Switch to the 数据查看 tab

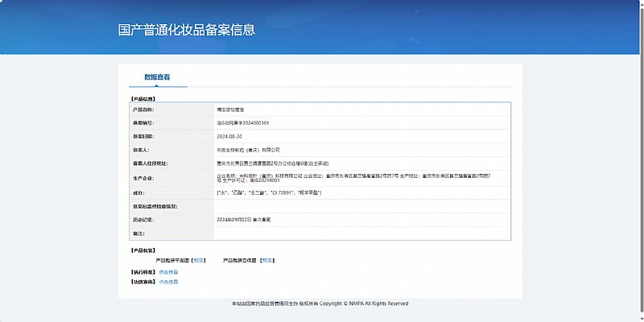click(x=157, y=77)
